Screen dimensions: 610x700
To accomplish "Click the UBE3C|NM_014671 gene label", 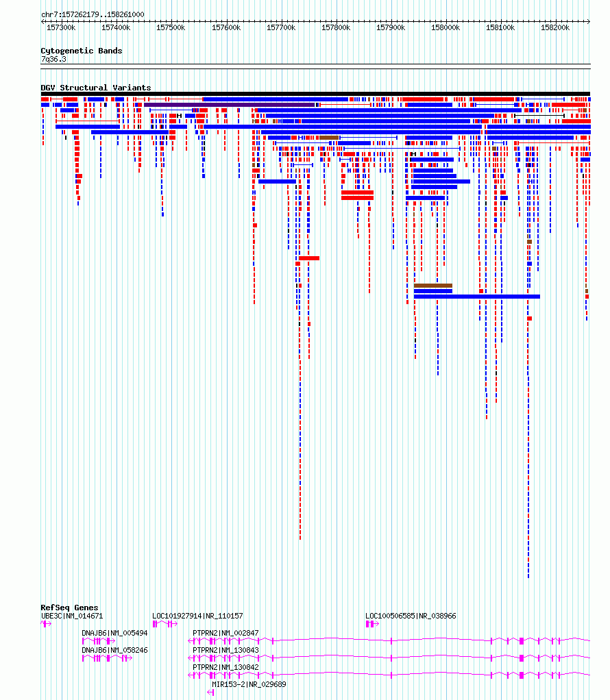I will [72, 616].
